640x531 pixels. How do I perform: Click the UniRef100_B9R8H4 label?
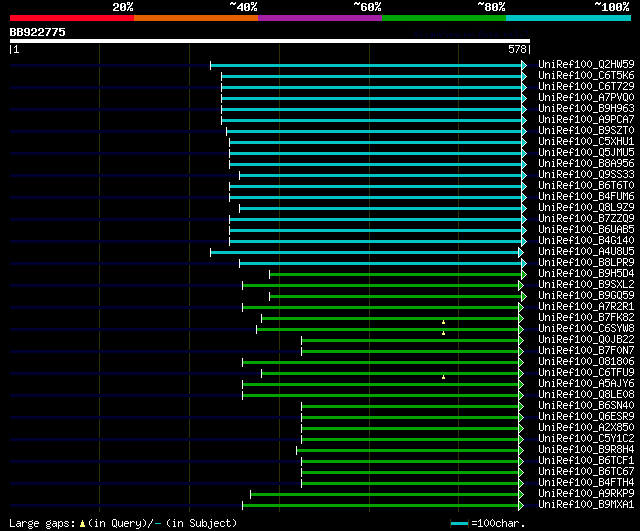586,450
